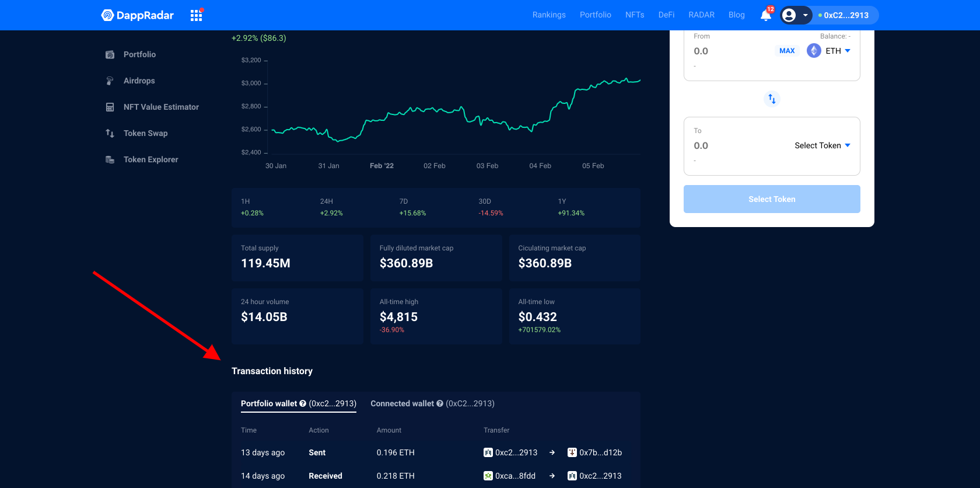Click recipient avatar icon for 0x7b...d12b
The height and width of the screenshot is (488, 980).
click(x=572, y=452)
